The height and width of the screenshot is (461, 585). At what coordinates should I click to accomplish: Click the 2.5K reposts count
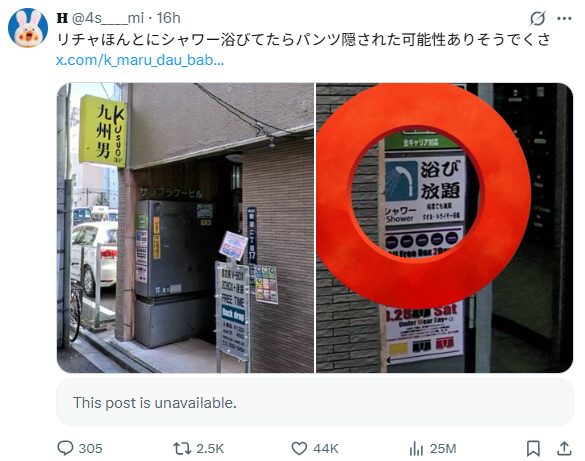(210, 448)
